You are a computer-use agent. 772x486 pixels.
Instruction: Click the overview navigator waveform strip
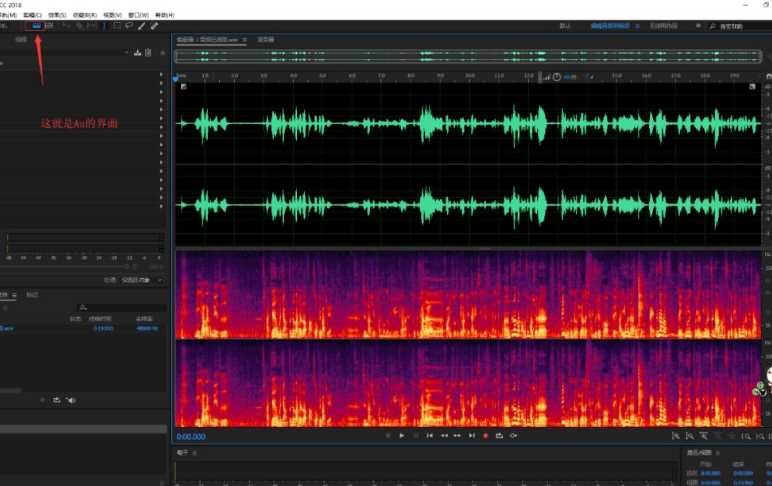coord(468,56)
